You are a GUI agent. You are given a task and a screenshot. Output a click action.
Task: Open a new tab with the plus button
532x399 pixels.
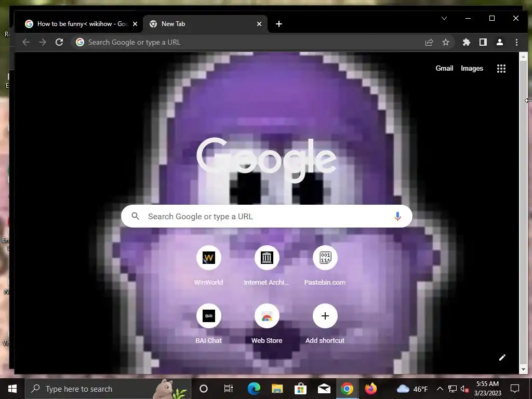click(x=279, y=24)
